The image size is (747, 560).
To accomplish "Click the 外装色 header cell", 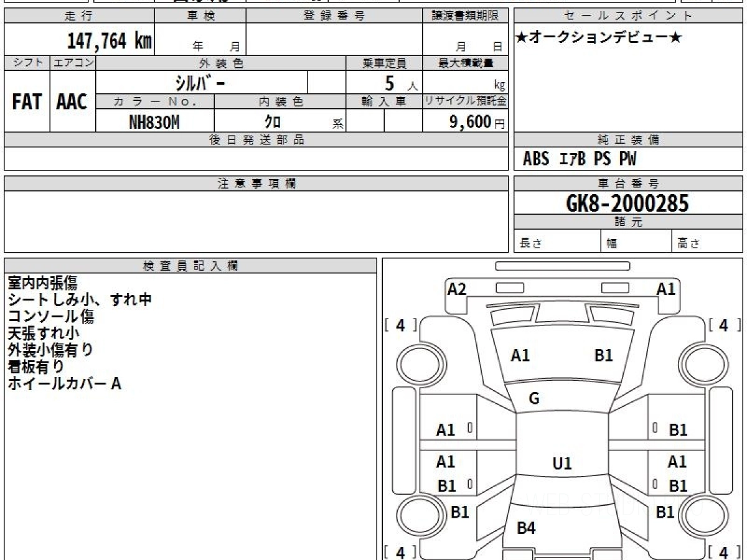I will tap(221, 63).
